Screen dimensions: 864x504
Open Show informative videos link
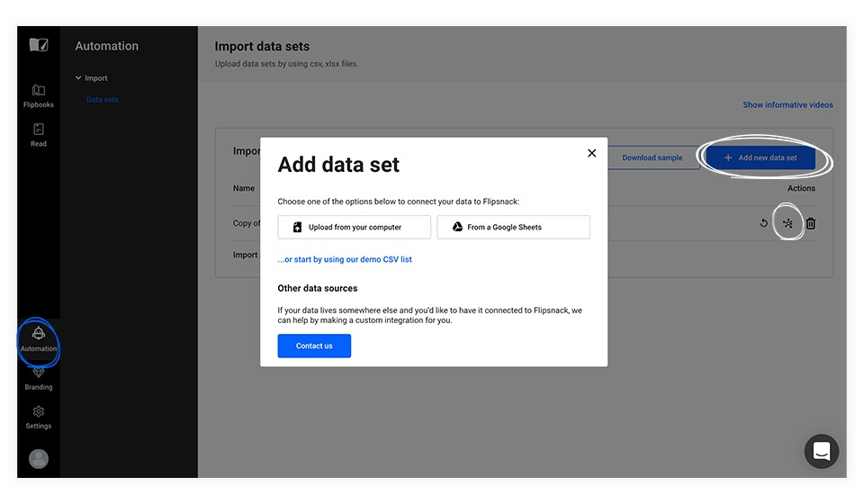(788, 104)
